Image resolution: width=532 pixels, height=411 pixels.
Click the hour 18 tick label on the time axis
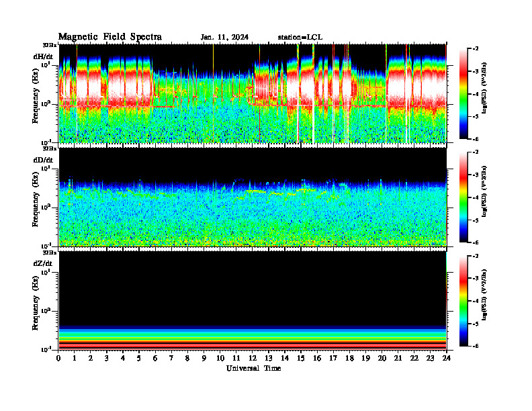click(349, 359)
